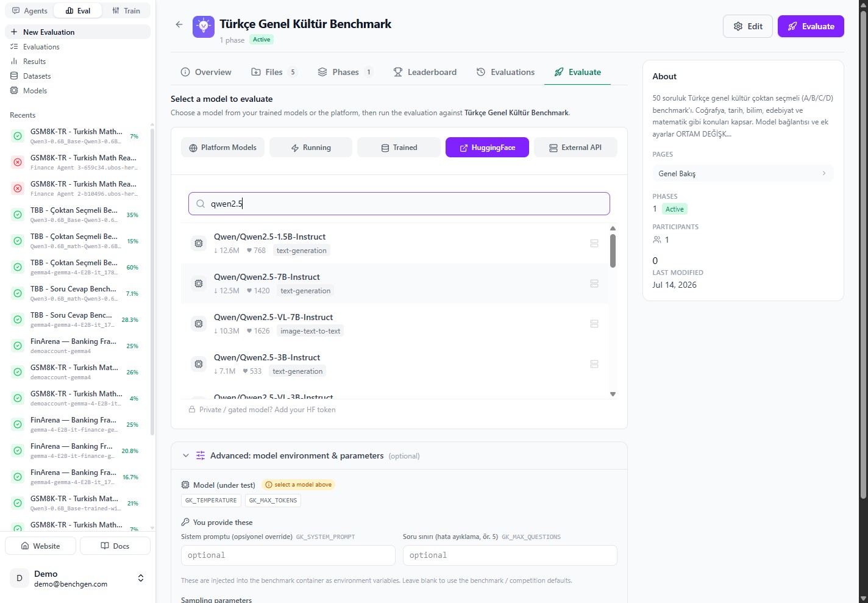Viewport: 868px width, 603px height.
Task: Expand the Genel Bakış page entry
Action: coord(742,174)
